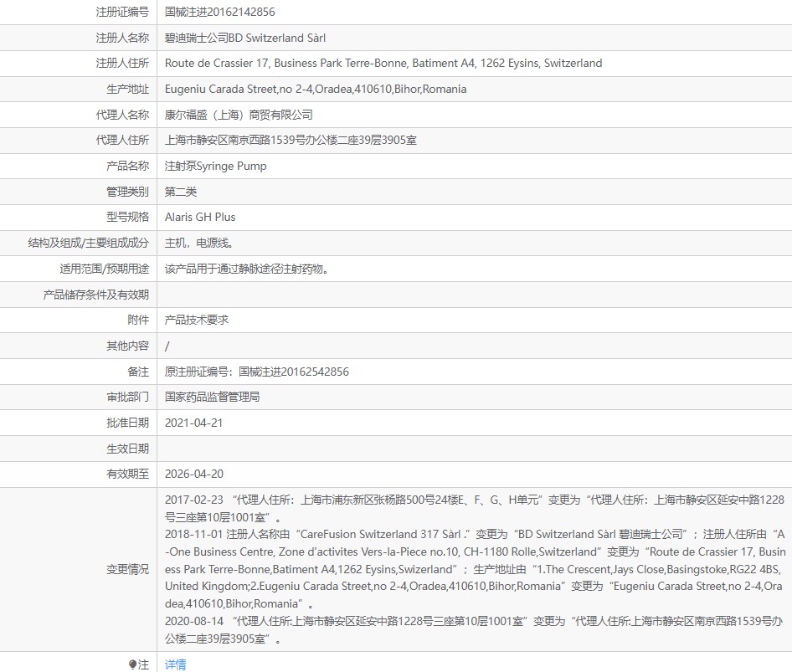The width and height of the screenshot is (792, 672).
Task: Select the 生效日期 label
Action: coord(128,449)
